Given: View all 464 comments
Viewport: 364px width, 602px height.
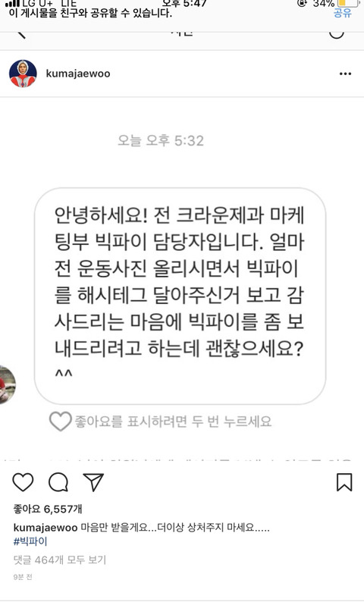Looking at the screenshot, I should 59,560.
